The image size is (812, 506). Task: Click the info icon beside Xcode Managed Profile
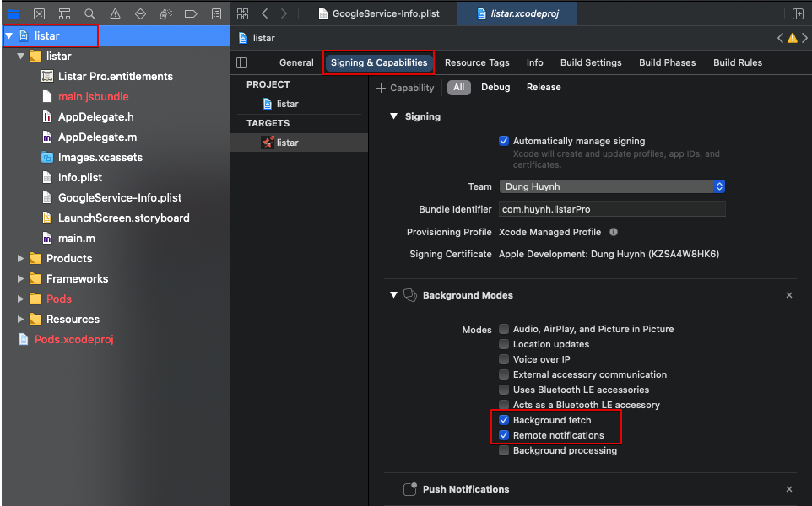pos(614,232)
